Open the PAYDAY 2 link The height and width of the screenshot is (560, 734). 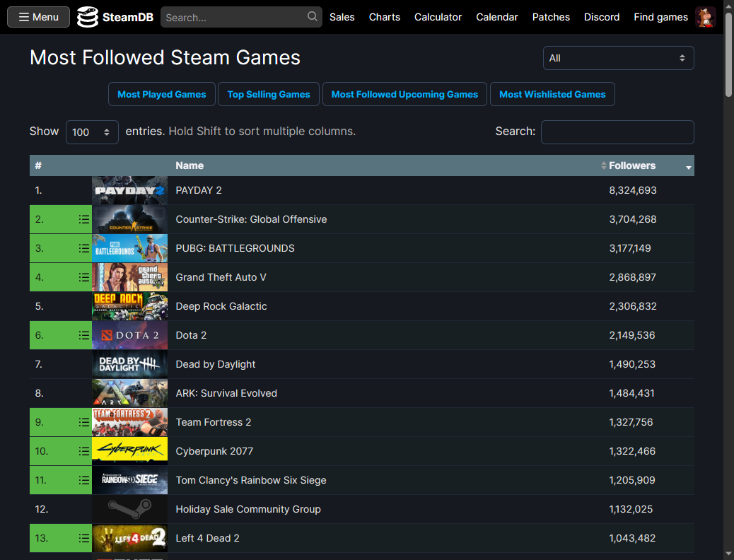tap(199, 190)
